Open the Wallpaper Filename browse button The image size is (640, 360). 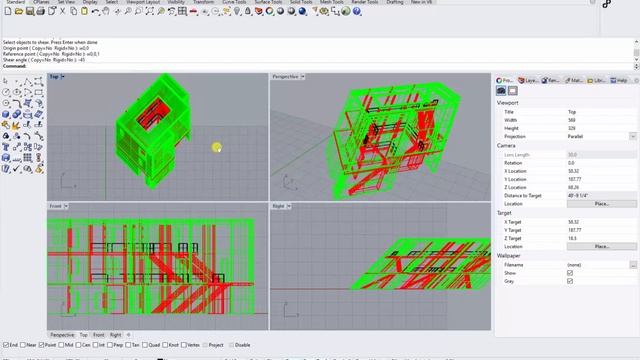[633, 265]
